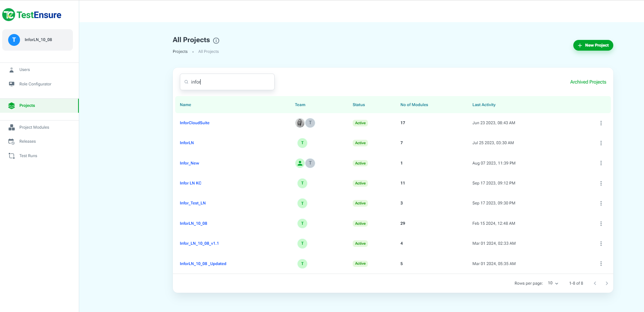644x312 pixels.
Task: Click the Projects layers icon
Action: coord(11,105)
